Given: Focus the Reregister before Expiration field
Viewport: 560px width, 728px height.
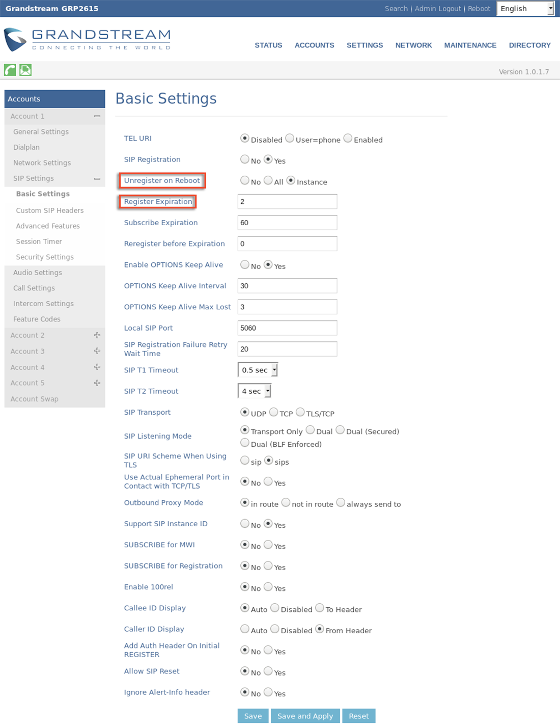Looking at the screenshot, I should 287,244.
